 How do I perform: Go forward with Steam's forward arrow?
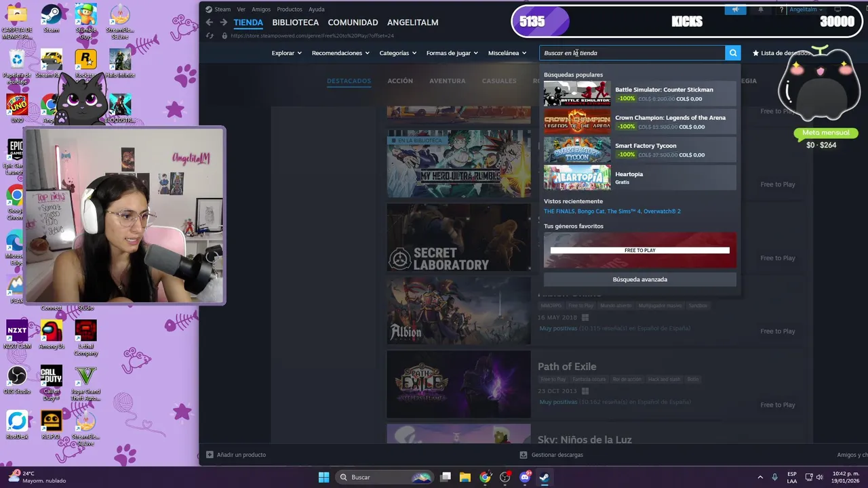click(x=224, y=22)
